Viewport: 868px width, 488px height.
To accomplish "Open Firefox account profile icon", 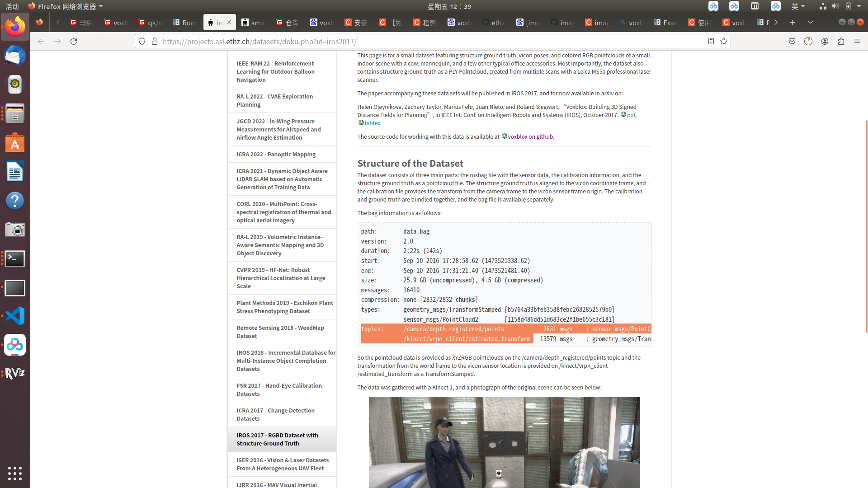I will (x=825, y=41).
